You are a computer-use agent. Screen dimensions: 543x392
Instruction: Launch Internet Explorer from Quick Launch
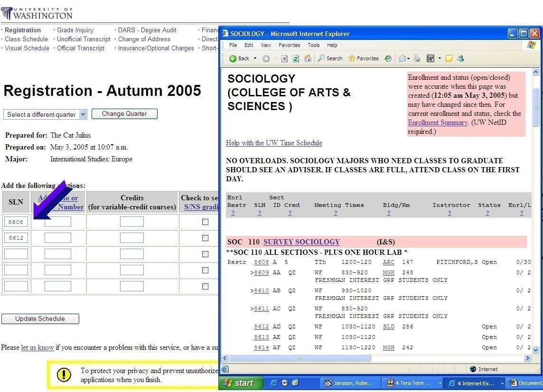[x=273, y=383]
